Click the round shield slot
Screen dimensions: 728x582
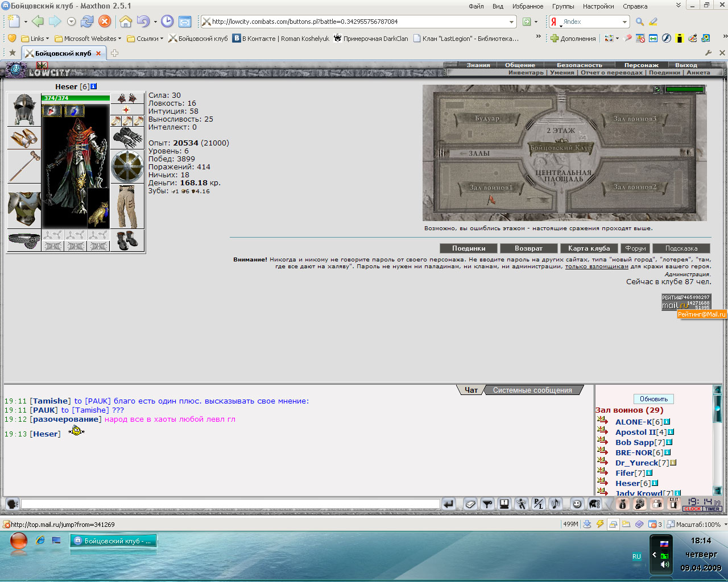[127, 167]
